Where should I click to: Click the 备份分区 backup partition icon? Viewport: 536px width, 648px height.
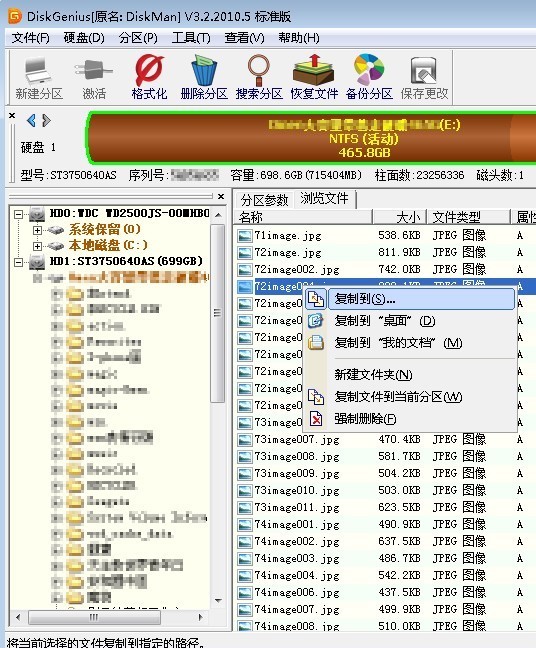click(x=369, y=77)
